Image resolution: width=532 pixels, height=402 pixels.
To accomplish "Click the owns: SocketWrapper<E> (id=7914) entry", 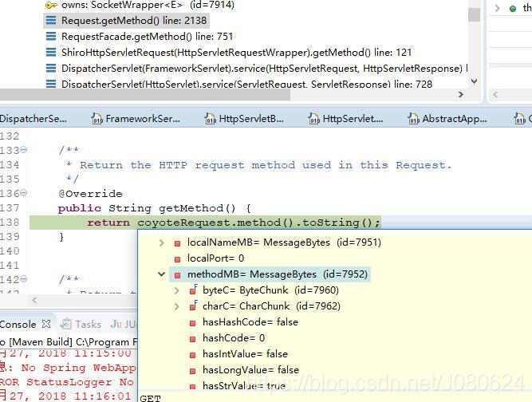I will 148,5.
